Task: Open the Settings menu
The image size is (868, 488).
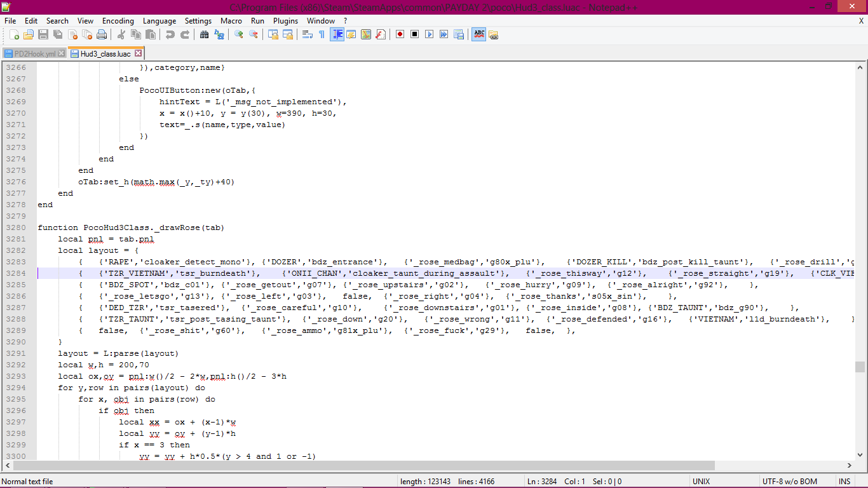Action: click(x=198, y=21)
